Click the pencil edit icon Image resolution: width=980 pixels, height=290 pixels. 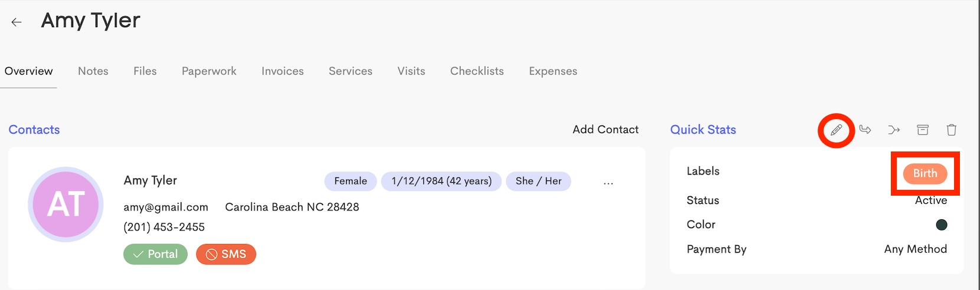(836, 130)
